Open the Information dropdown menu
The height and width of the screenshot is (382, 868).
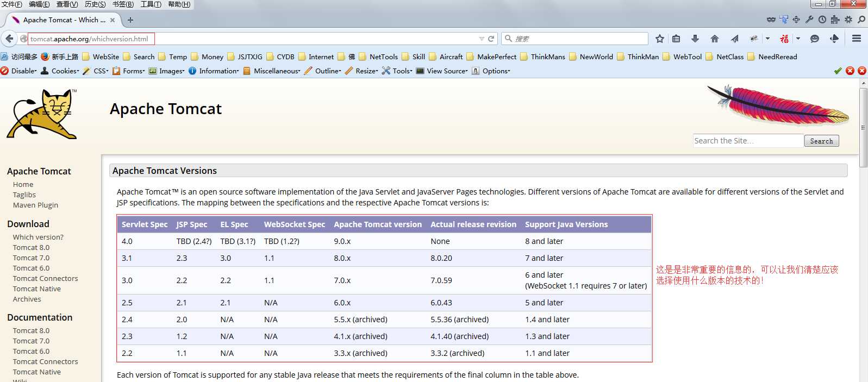(214, 71)
